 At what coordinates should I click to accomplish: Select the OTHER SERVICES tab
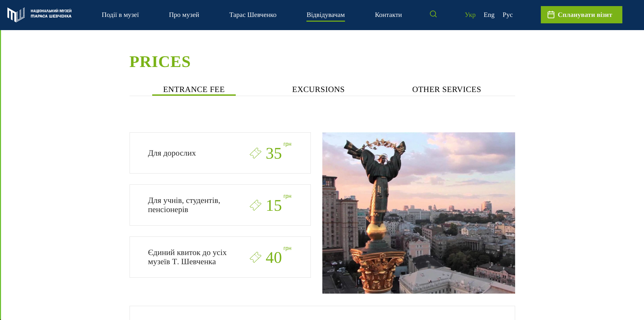click(x=446, y=89)
